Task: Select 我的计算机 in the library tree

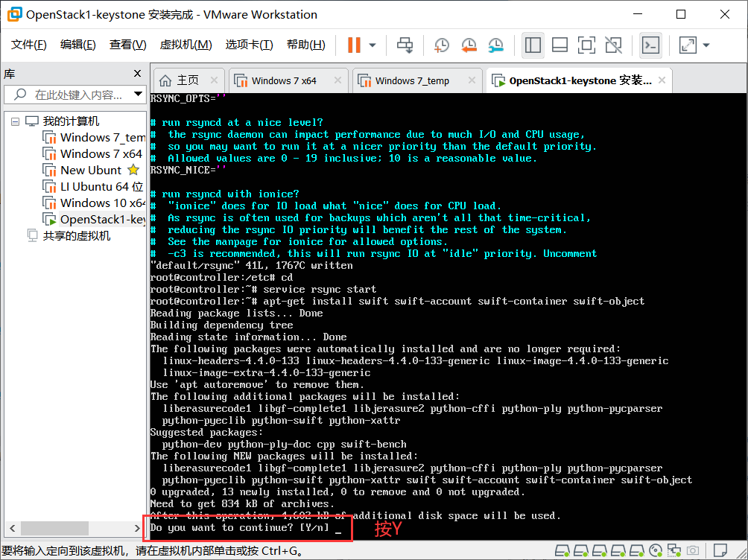Action: coord(71,121)
